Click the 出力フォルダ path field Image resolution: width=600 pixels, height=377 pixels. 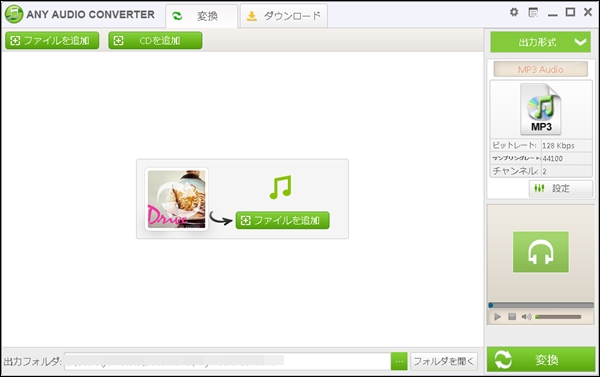(x=227, y=361)
